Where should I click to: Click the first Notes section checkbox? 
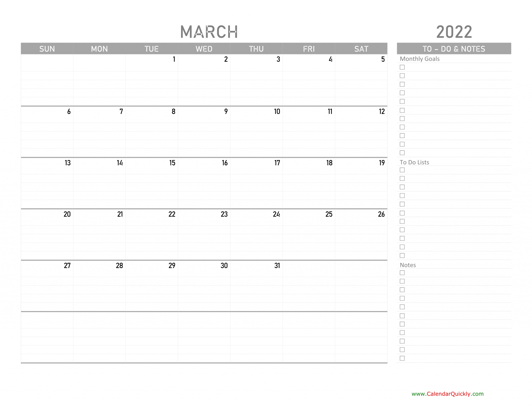coord(402,272)
